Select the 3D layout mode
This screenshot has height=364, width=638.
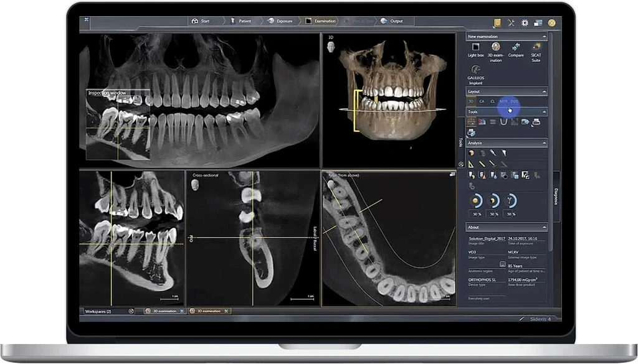tap(470, 101)
